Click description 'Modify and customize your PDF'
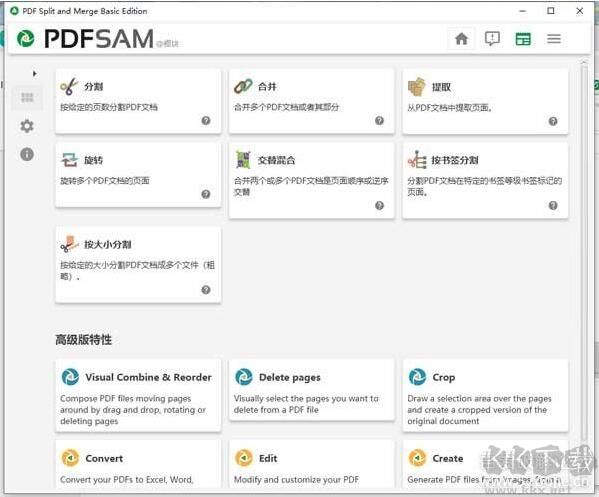The image size is (599, 497). 296,479
